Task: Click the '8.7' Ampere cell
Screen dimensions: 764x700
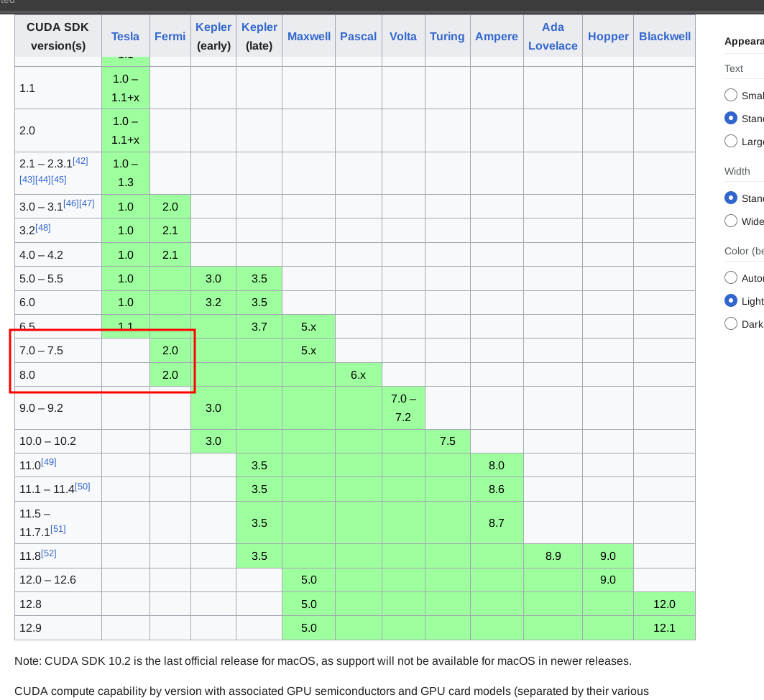Action: point(497,522)
